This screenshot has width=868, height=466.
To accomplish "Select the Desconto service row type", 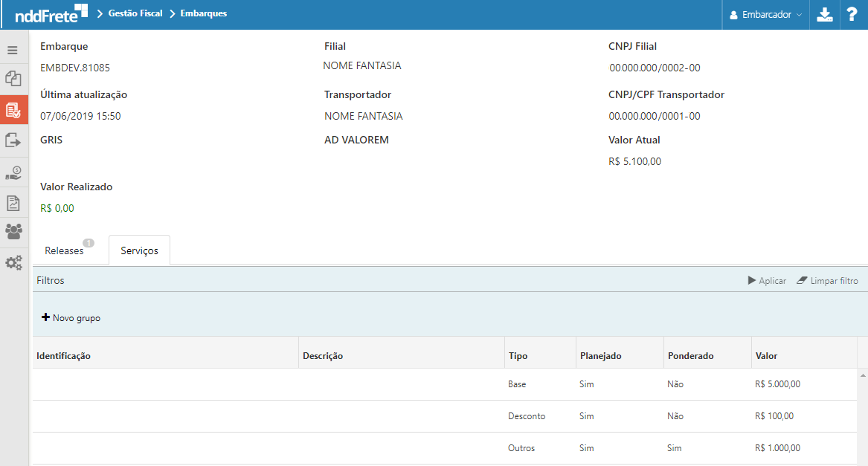I will point(527,416).
